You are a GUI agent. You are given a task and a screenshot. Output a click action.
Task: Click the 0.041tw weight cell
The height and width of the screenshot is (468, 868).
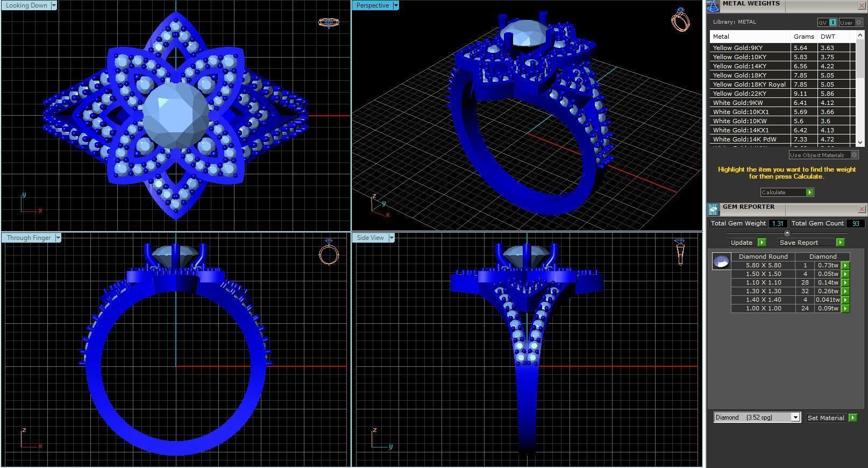[828, 300]
